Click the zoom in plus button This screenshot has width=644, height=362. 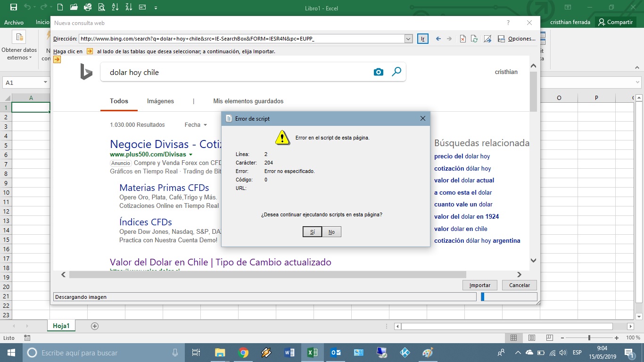pyautogui.click(x=617, y=338)
